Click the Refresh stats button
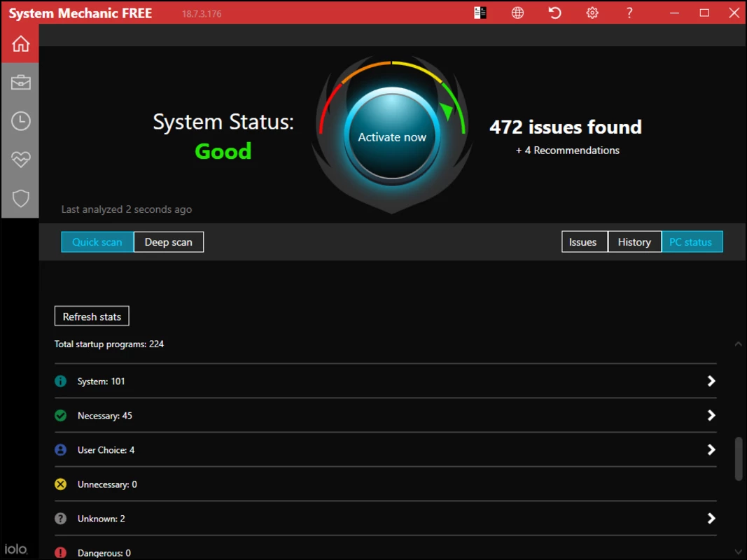747x560 pixels. point(92,316)
